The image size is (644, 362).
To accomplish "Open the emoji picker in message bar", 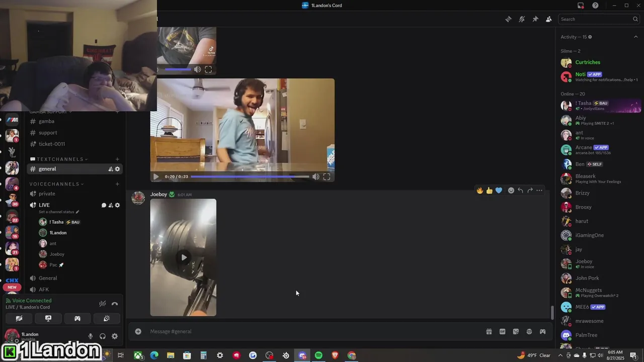I will tap(529, 331).
